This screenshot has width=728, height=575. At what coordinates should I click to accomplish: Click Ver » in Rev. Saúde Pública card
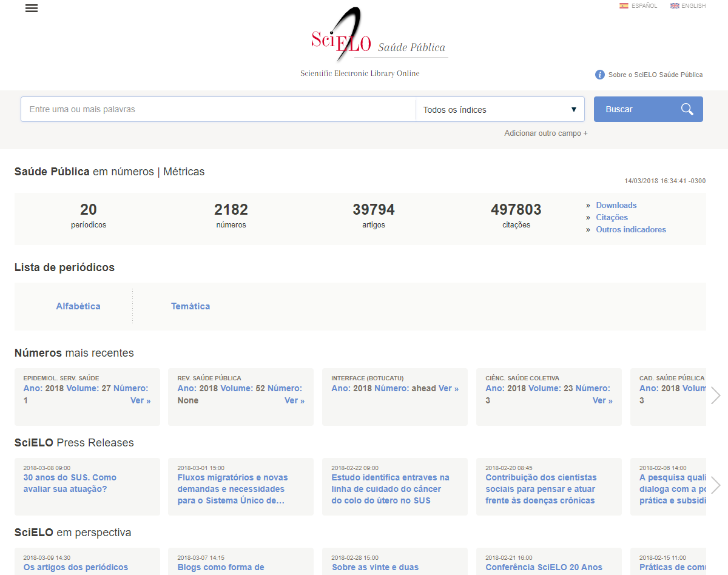point(294,400)
